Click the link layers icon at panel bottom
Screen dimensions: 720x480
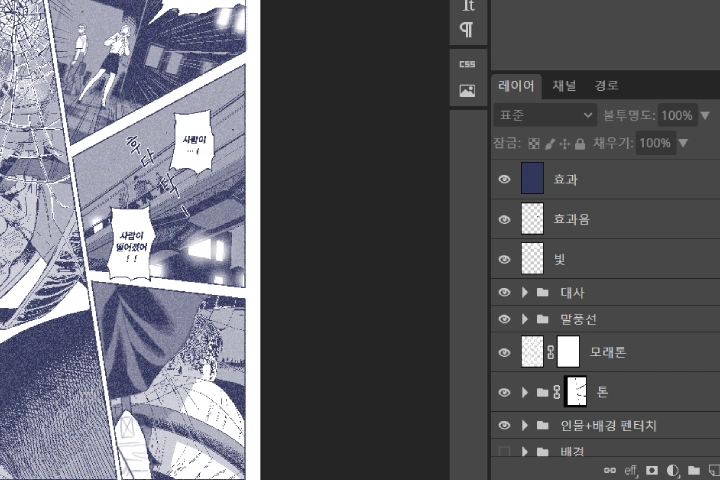pyautogui.click(x=610, y=470)
